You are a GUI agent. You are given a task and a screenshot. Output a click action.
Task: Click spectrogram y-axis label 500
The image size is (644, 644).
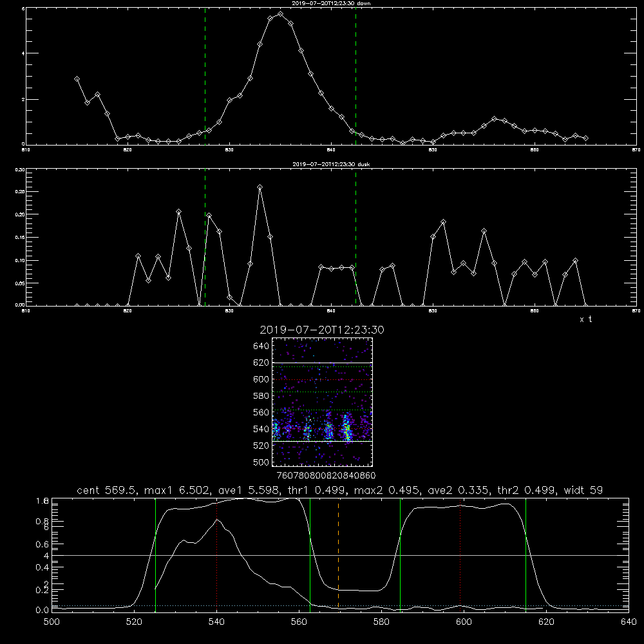261,462
